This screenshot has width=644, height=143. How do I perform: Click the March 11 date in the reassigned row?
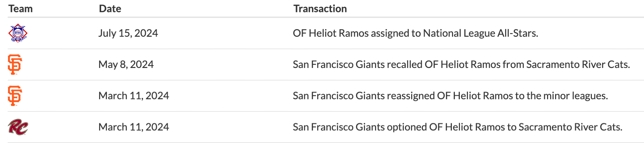[134, 96]
